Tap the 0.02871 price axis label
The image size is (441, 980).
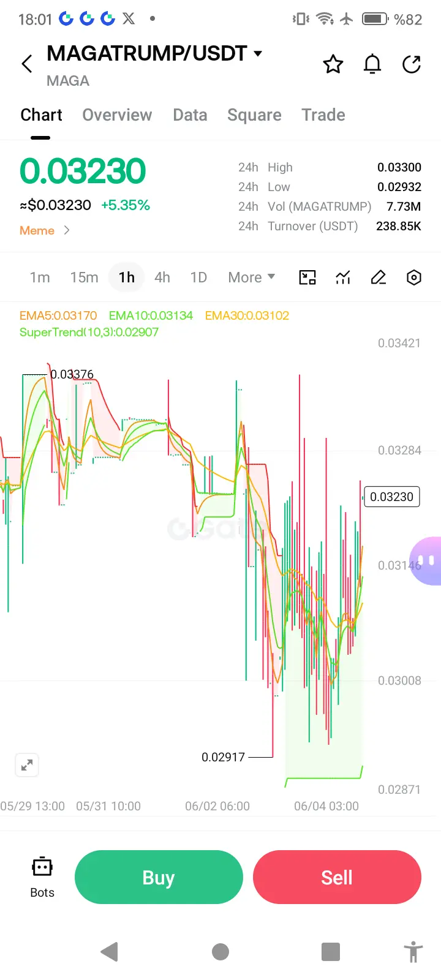click(x=399, y=790)
